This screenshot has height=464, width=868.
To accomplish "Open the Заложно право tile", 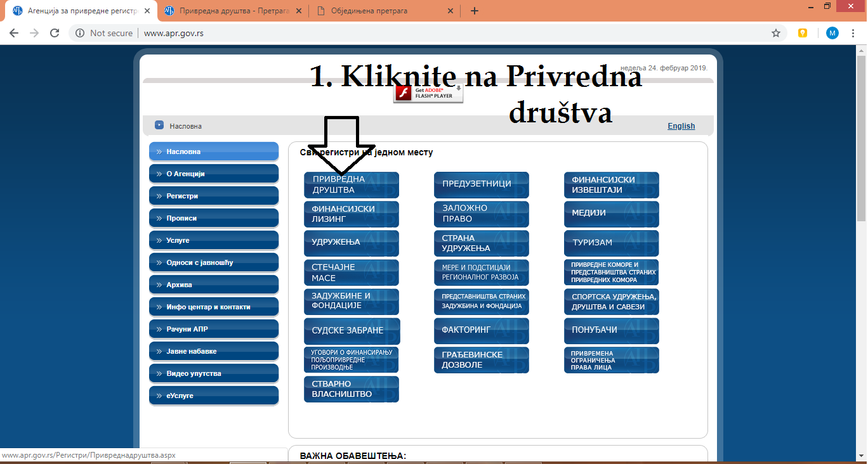I will (482, 214).
